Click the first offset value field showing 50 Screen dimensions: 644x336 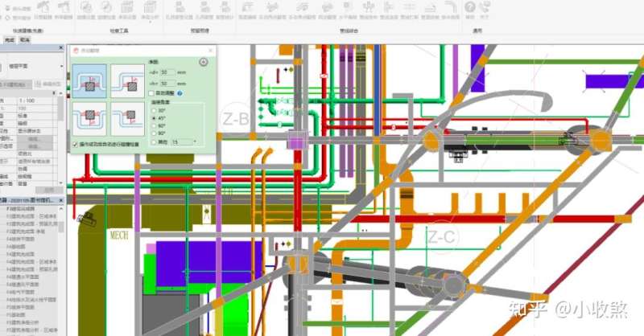(167, 72)
